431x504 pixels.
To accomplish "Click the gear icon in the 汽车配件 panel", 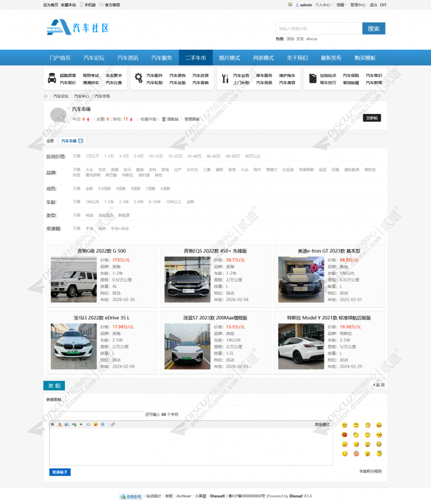I will [x=139, y=78].
